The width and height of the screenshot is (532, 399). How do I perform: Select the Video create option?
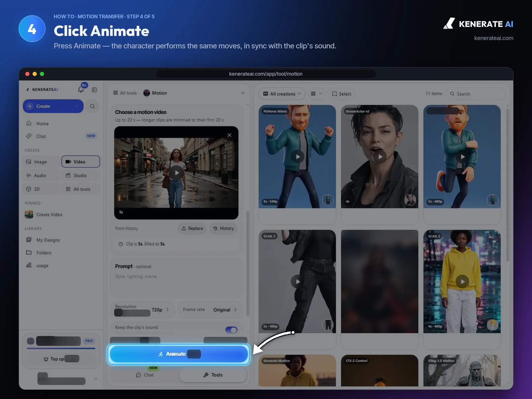(x=80, y=162)
